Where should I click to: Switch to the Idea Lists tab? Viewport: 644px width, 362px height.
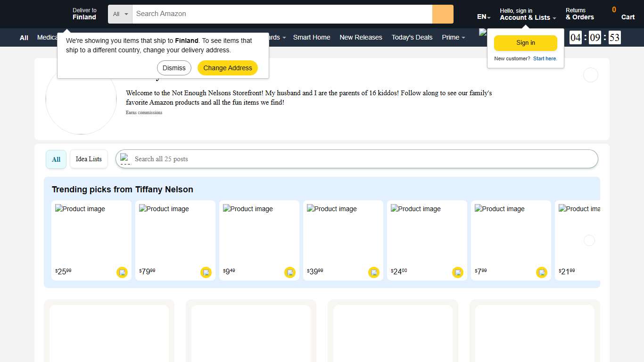[x=89, y=159]
